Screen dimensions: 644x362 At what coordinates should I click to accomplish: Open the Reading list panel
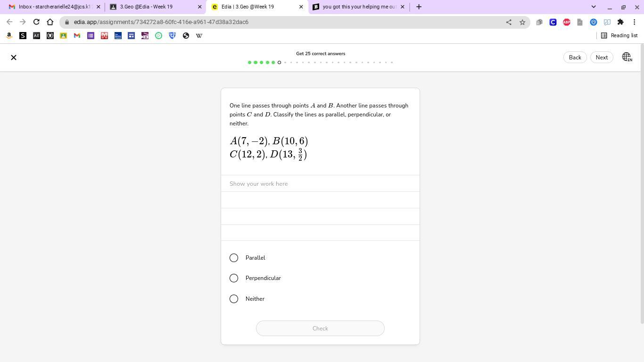click(x=619, y=36)
